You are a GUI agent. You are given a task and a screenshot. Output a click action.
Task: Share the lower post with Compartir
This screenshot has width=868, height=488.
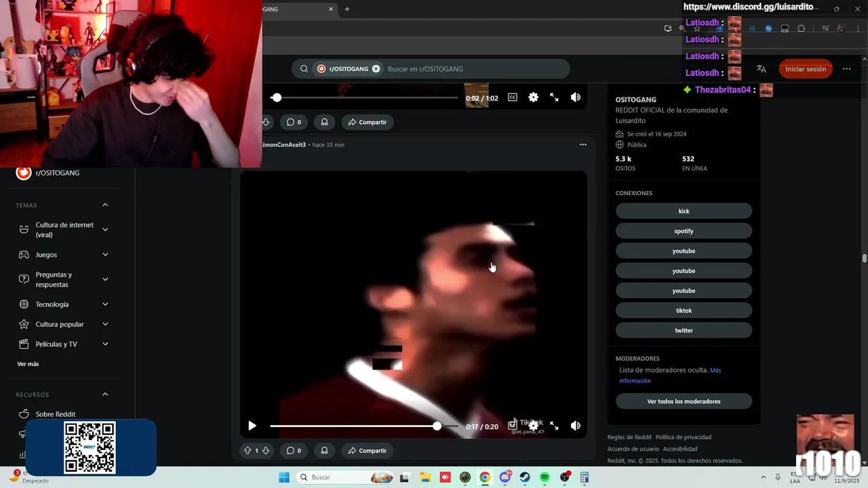pyautogui.click(x=367, y=451)
